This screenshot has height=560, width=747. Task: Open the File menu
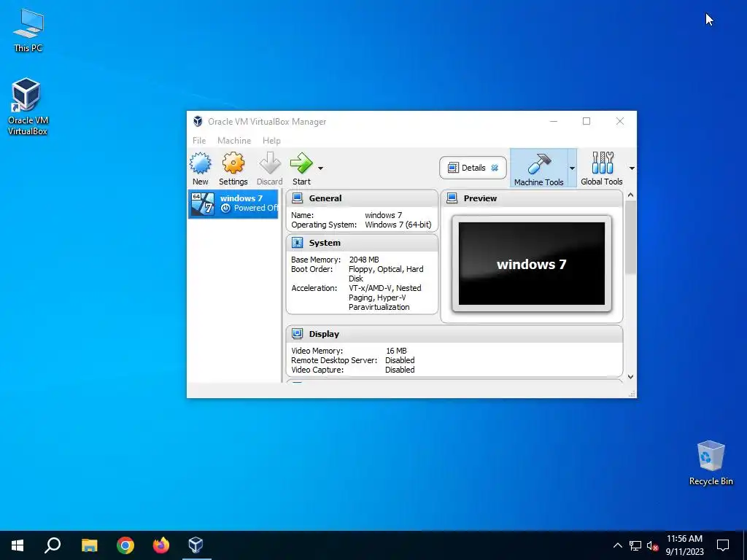(x=199, y=141)
